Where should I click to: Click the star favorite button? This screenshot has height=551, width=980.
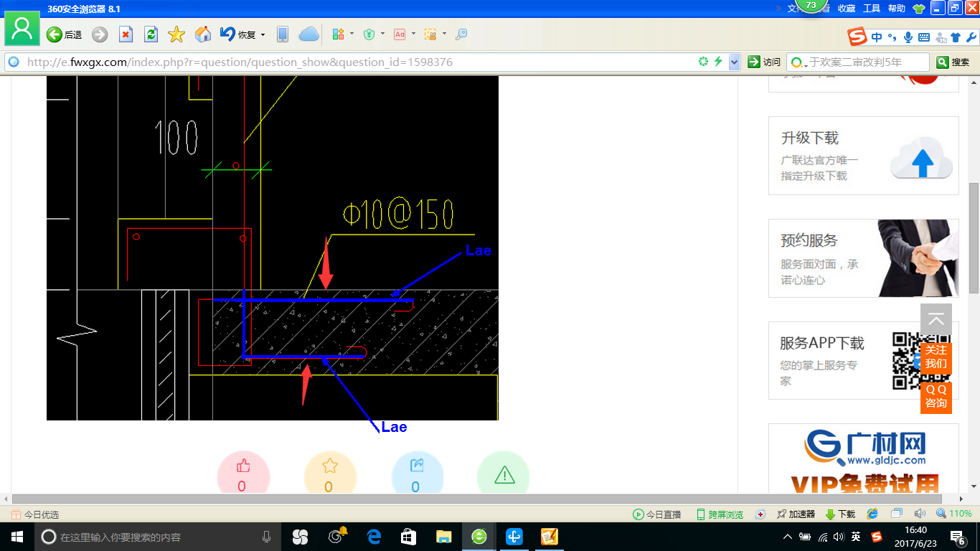(x=330, y=474)
